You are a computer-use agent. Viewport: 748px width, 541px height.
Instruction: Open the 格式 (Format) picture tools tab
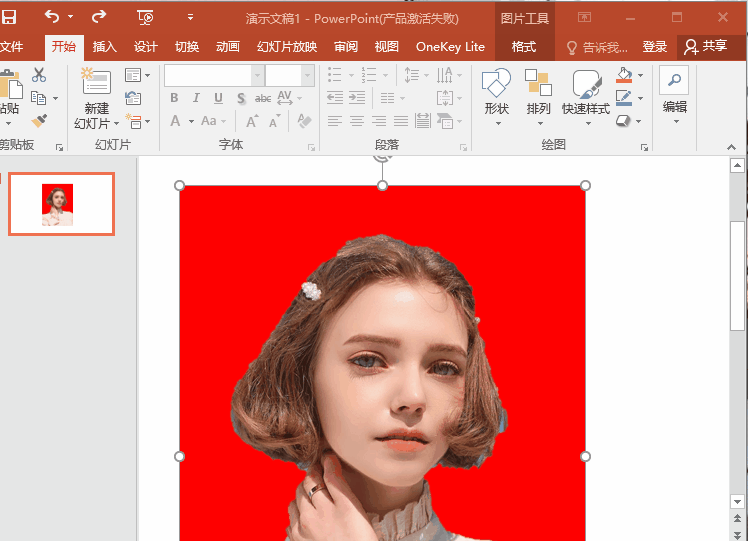[523, 47]
